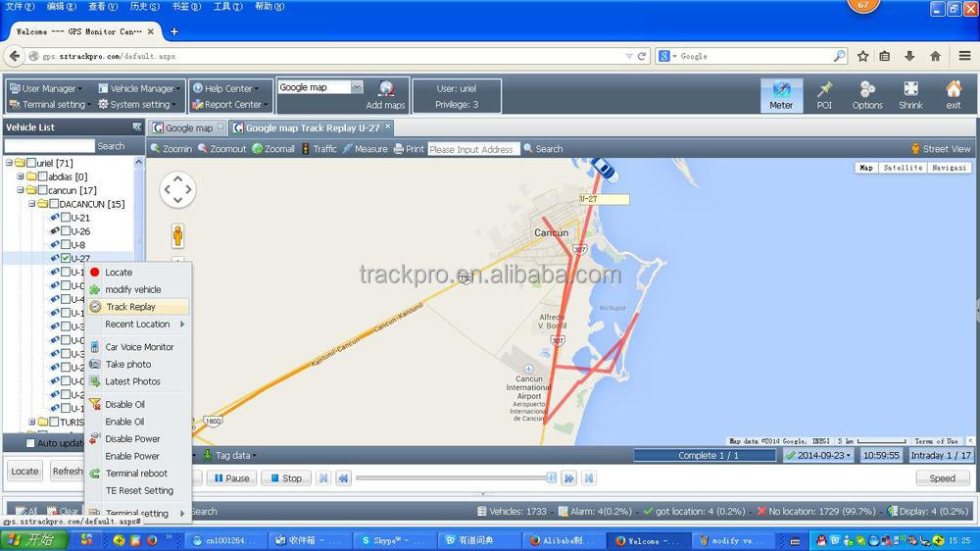Click the Speed button
Image resolution: width=980 pixels, height=551 pixels.
942,478
